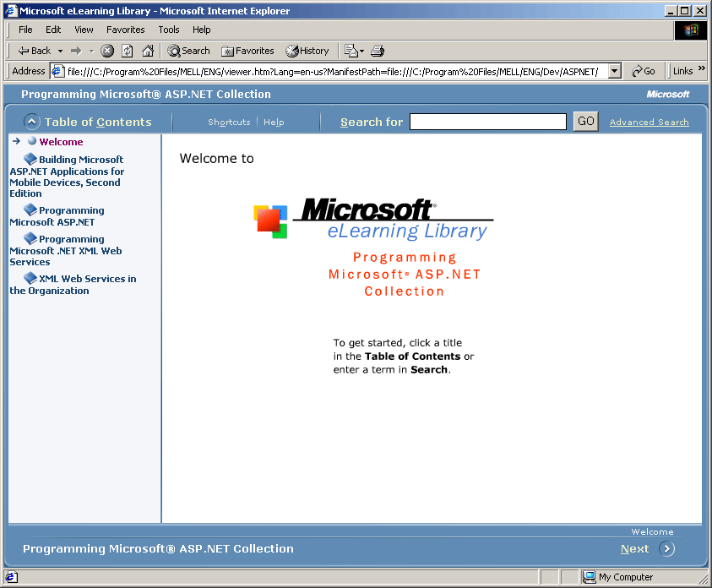Viewport: 712px width, 588px height.
Task: Click the Welcome label above Next
Action: pyautogui.click(x=652, y=531)
